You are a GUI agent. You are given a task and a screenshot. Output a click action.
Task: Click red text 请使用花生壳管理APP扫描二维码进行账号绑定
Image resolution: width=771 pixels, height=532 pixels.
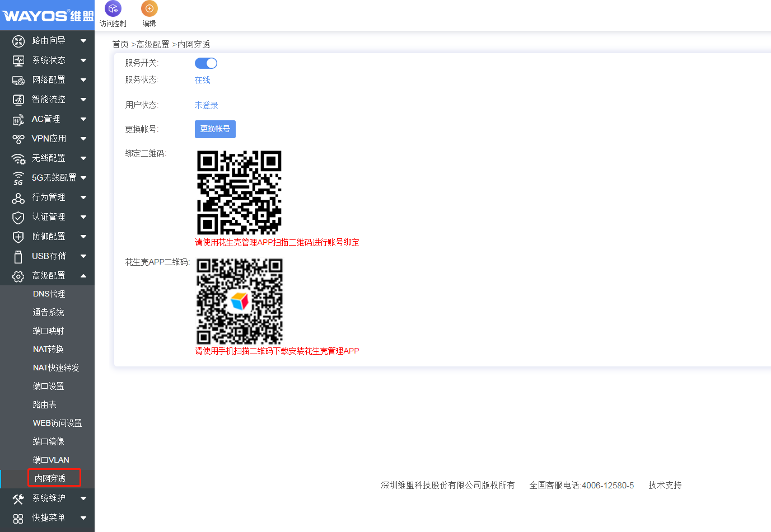pos(277,242)
